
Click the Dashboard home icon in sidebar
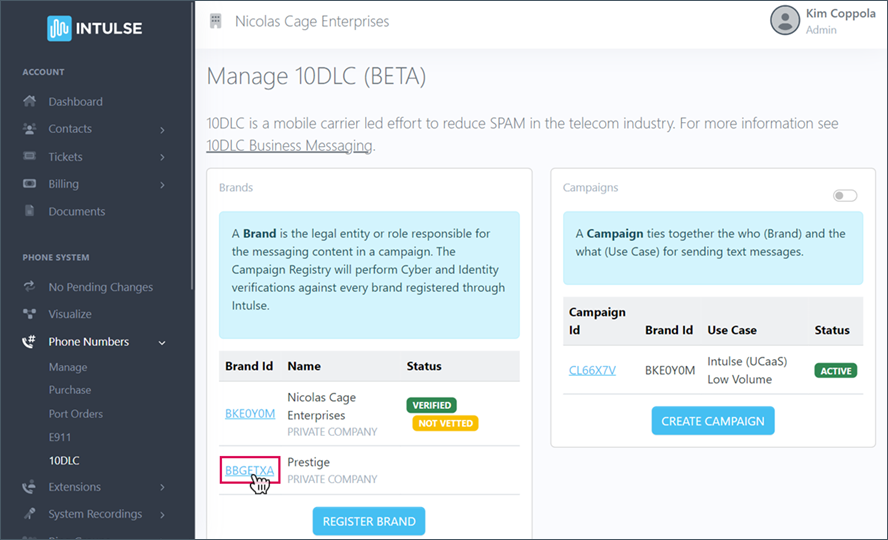(29, 102)
